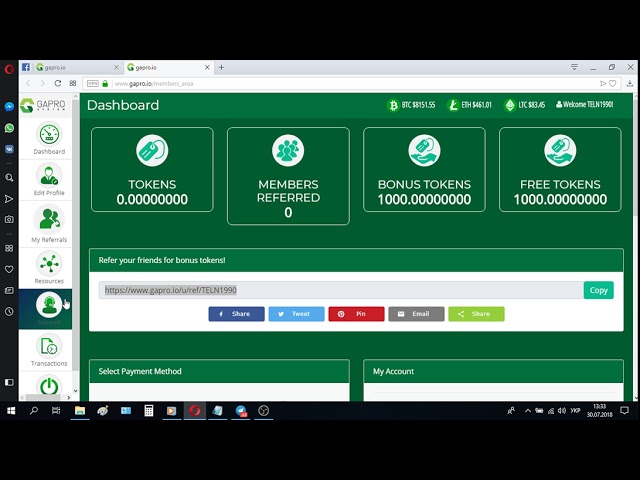Click the Bitcoin BTC price icon
Image resolution: width=640 pixels, height=480 pixels.
(x=393, y=105)
